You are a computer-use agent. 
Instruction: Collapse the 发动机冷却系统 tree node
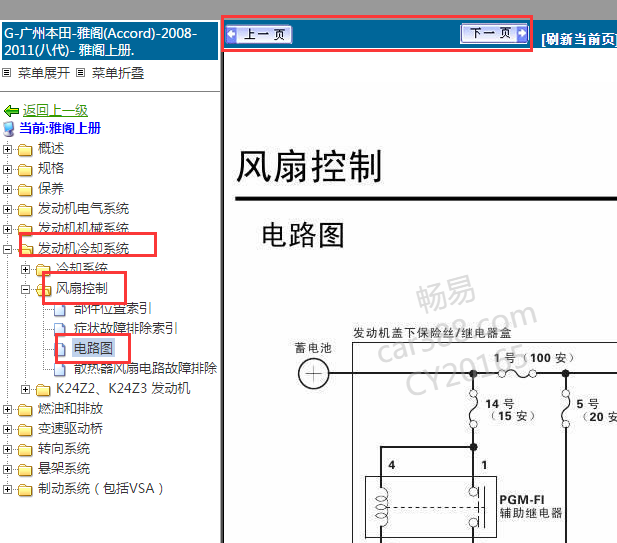tap(7, 249)
